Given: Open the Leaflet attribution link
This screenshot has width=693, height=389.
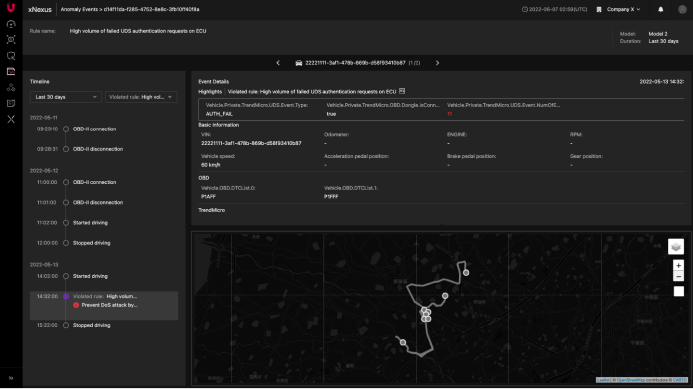Looking at the screenshot, I should 603,380.
